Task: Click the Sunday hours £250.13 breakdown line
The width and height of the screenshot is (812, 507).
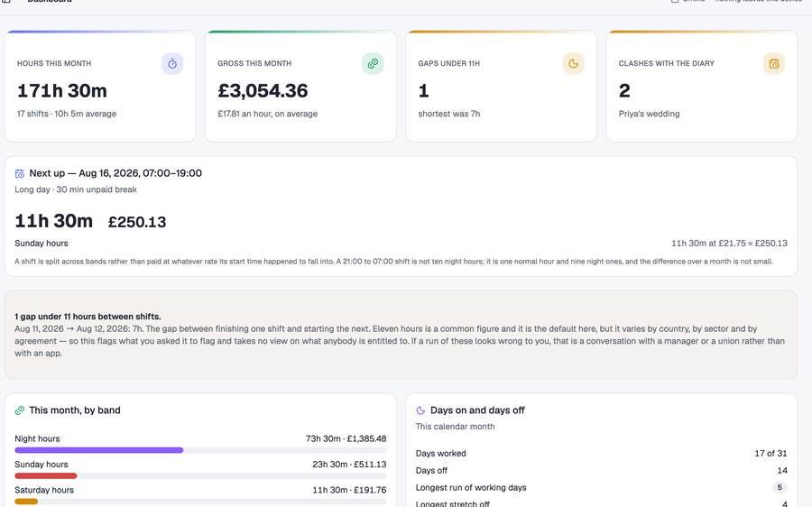Action: coord(401,243)
